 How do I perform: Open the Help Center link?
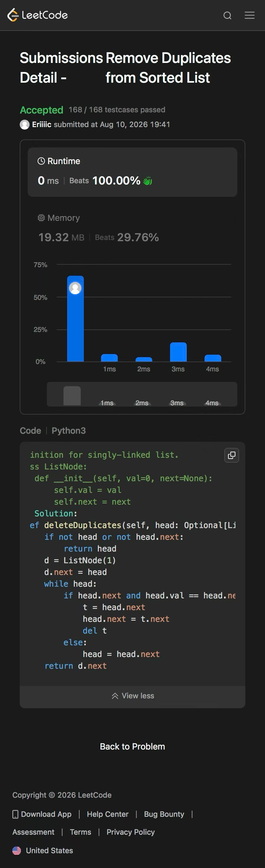(108, 814)
